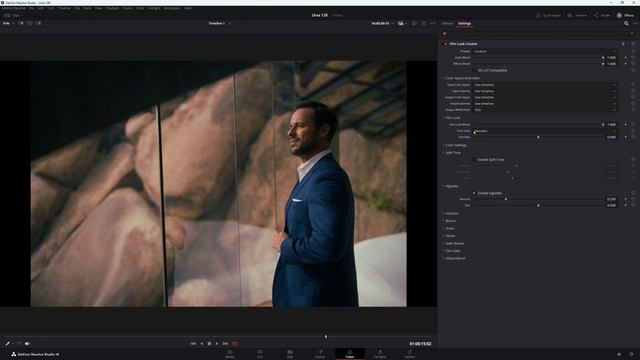Uncheck Enable Vignette

[x=474, y=193]
